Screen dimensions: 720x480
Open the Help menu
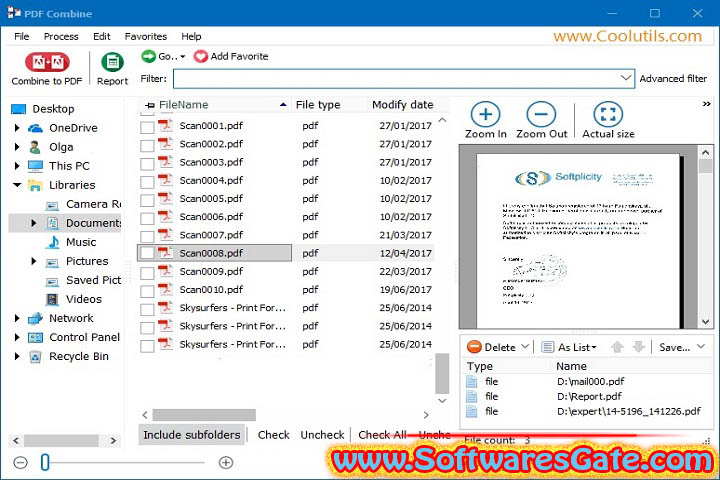pyautogui.click(x=191, y=36)
